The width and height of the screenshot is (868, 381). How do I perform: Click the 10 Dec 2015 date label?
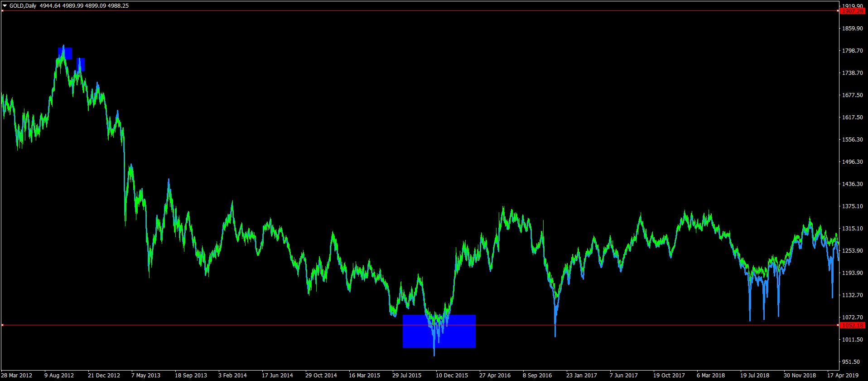coord(452,375)
